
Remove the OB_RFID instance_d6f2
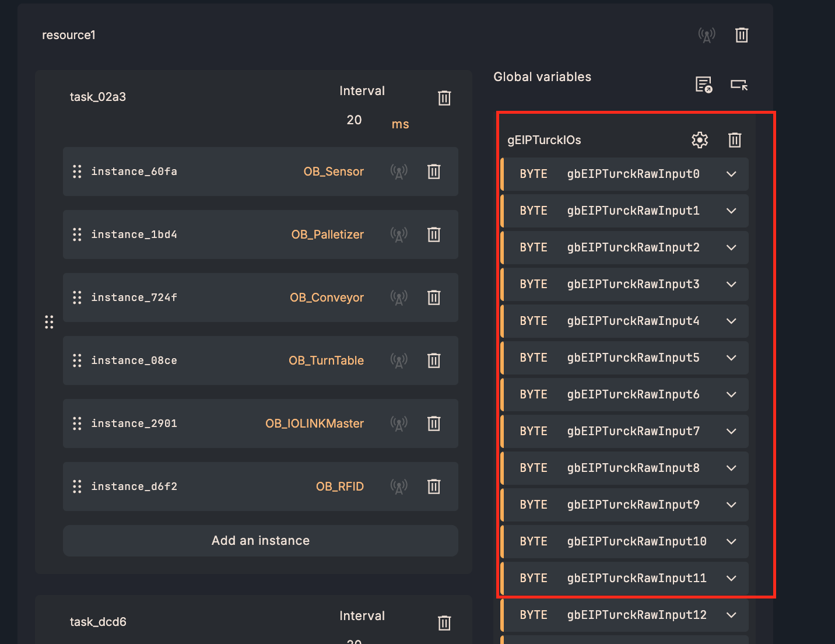[433, 487]
